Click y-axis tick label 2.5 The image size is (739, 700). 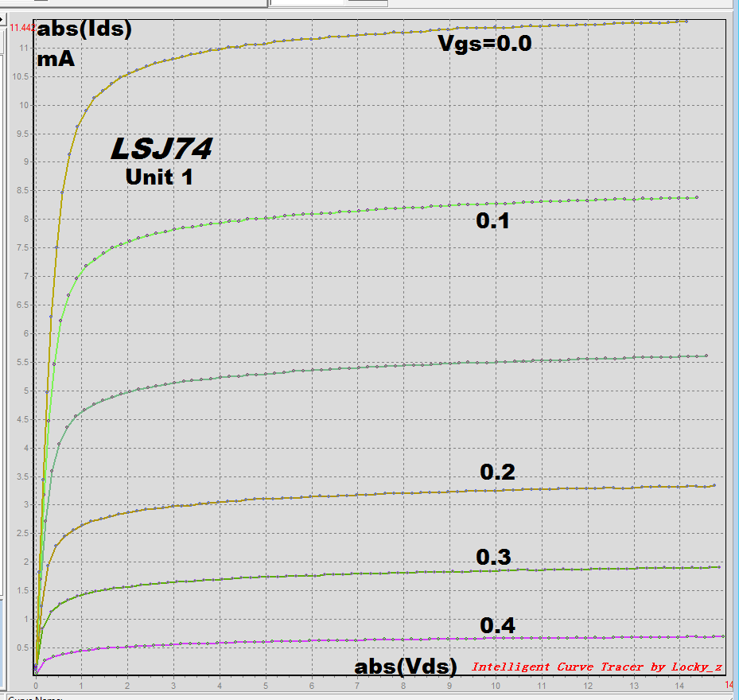point(22,533)
